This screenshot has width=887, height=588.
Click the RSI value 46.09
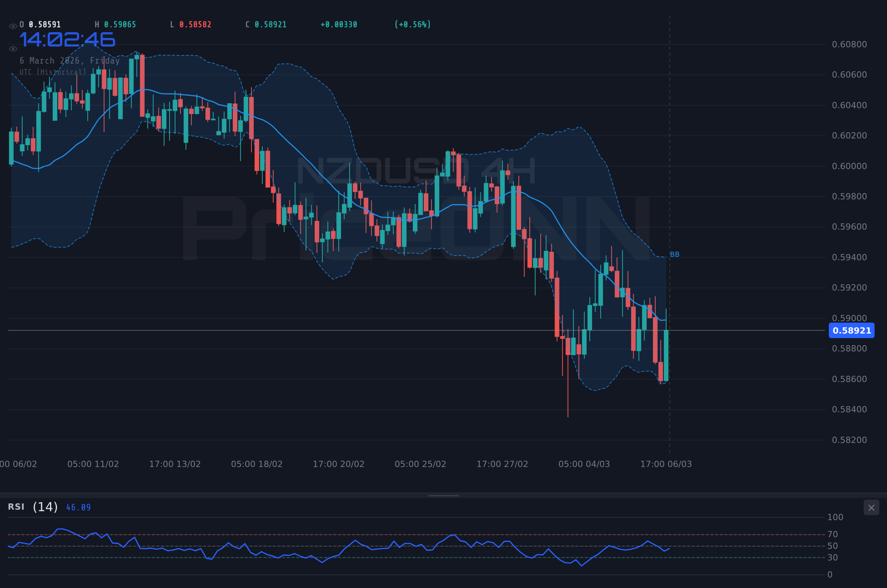coord(78,507)
